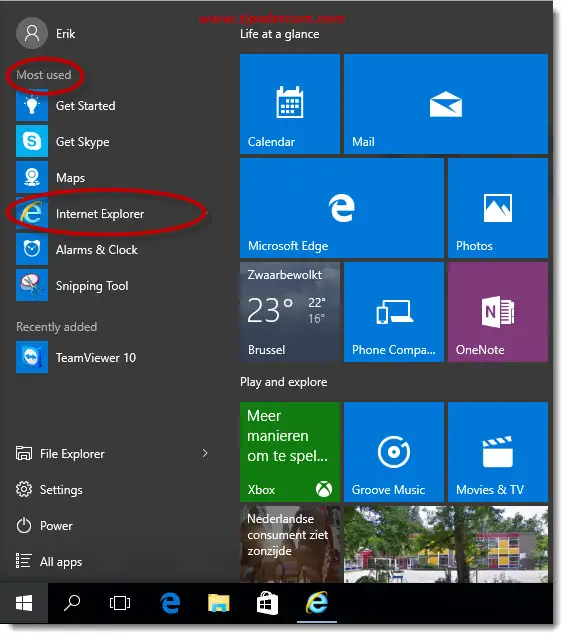Image resolution: width=568 pixels, height=639 pixels.
Task: Launch the Microsoft Edge tile
Action: [342, 208]
